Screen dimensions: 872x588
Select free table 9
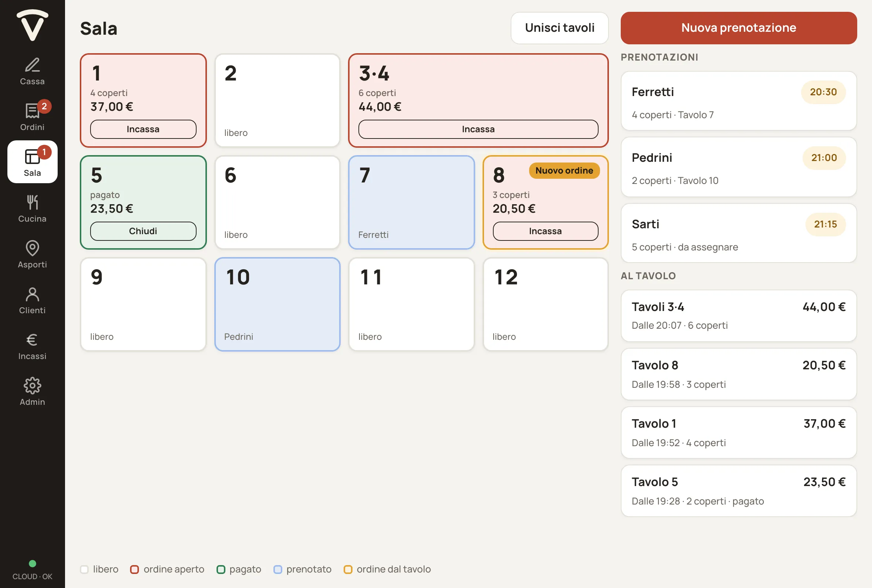click(143, 304)
